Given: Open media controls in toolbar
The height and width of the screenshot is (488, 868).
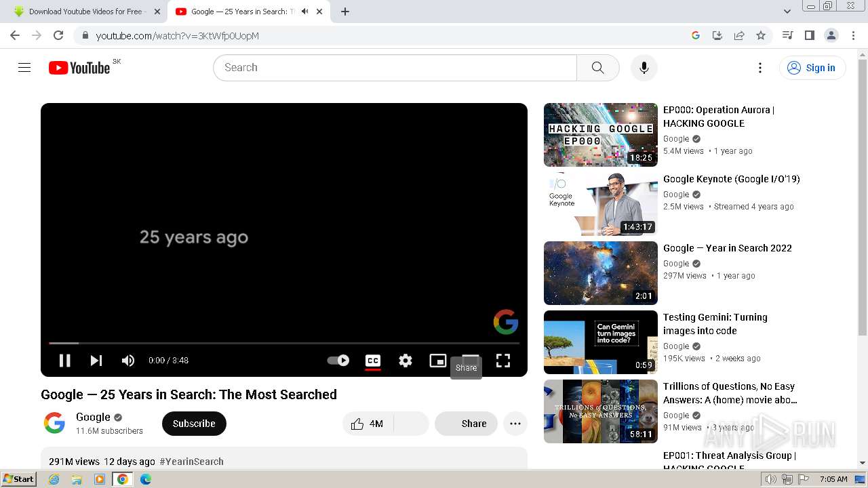Looking at the screenshot, I should 787,35.
